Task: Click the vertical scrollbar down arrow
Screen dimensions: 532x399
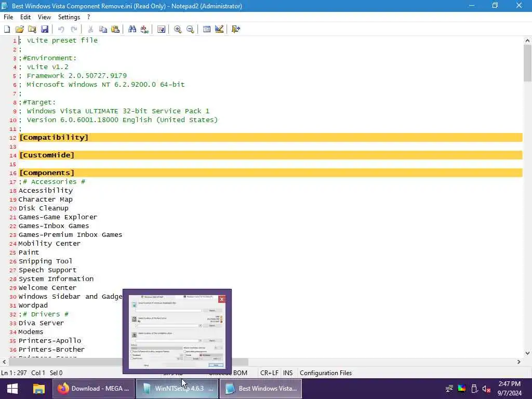Action: tap(527, 353)
